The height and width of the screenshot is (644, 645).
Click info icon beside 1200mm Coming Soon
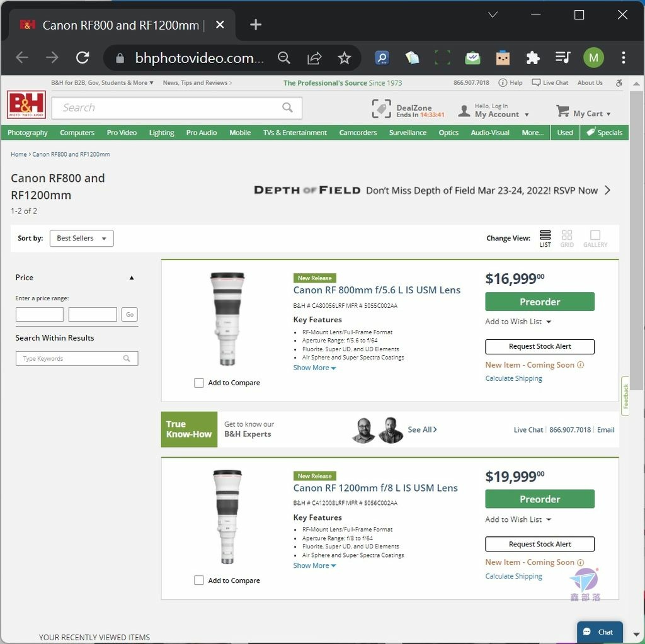tap(580, 563)
